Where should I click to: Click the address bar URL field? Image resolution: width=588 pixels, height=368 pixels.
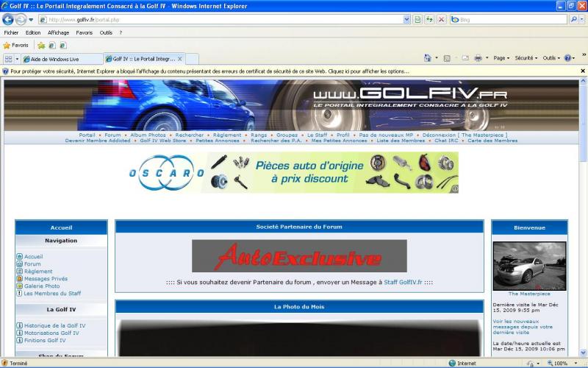(x=221, y=20)
